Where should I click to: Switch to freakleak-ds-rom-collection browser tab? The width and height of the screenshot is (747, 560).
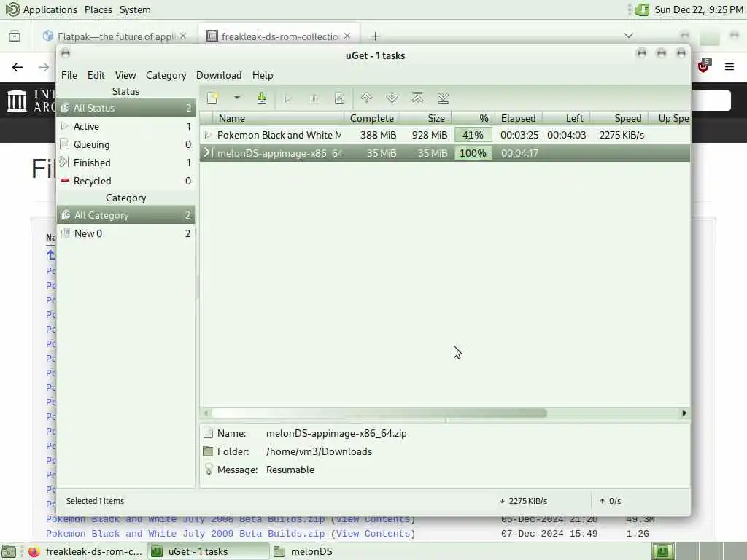click(x=279, y=36)
